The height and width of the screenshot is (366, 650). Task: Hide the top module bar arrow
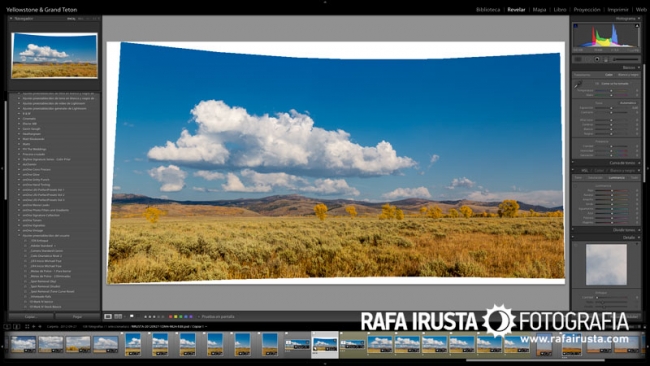[325, 2]
